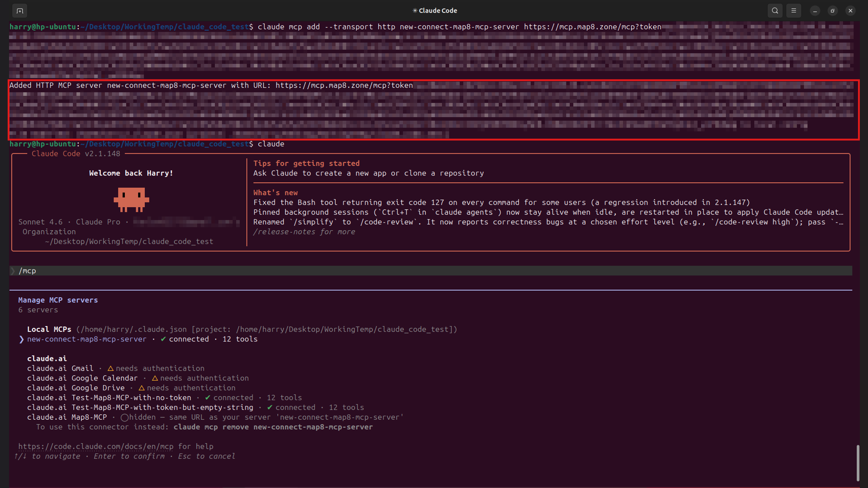Close the Claude Code terminal window
The width and height of the screenshot is (868, 488).
tap(850, 10)
